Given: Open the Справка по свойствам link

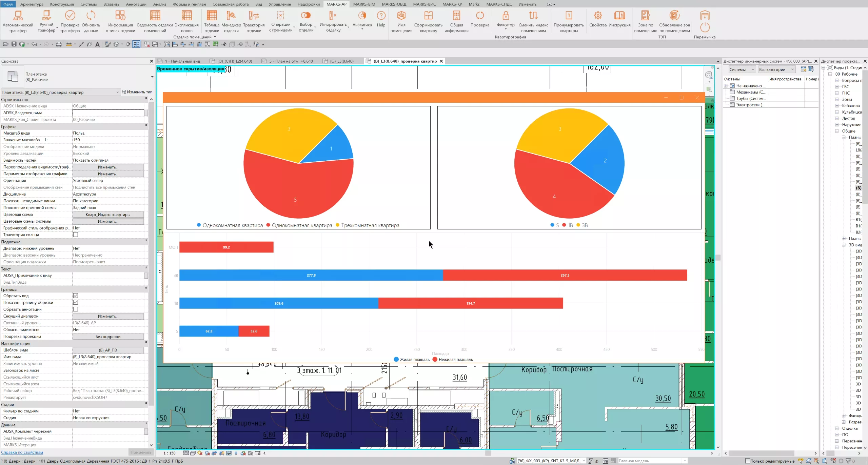Looking at the screenshot, I should (x=22, y=452).
